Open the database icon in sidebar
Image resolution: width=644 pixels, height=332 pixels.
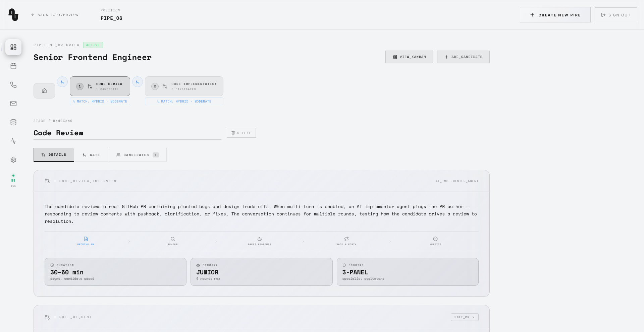pyautogui.click(x=13, y=122)
